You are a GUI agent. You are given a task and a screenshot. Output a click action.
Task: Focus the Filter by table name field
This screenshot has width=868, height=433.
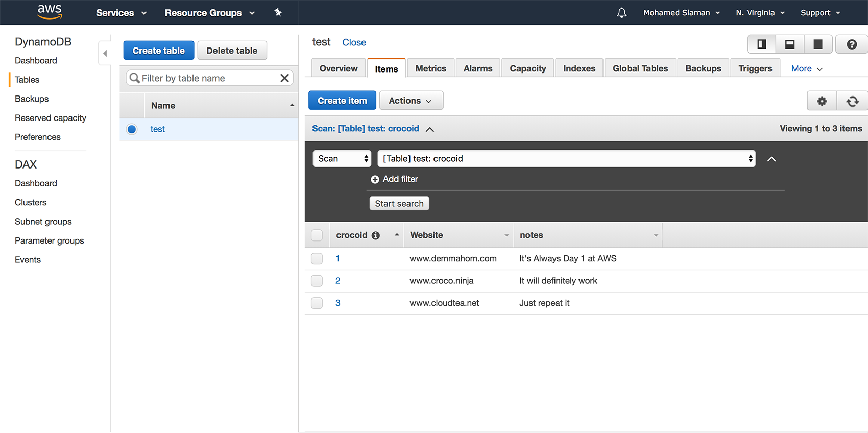tap(209, 78)
